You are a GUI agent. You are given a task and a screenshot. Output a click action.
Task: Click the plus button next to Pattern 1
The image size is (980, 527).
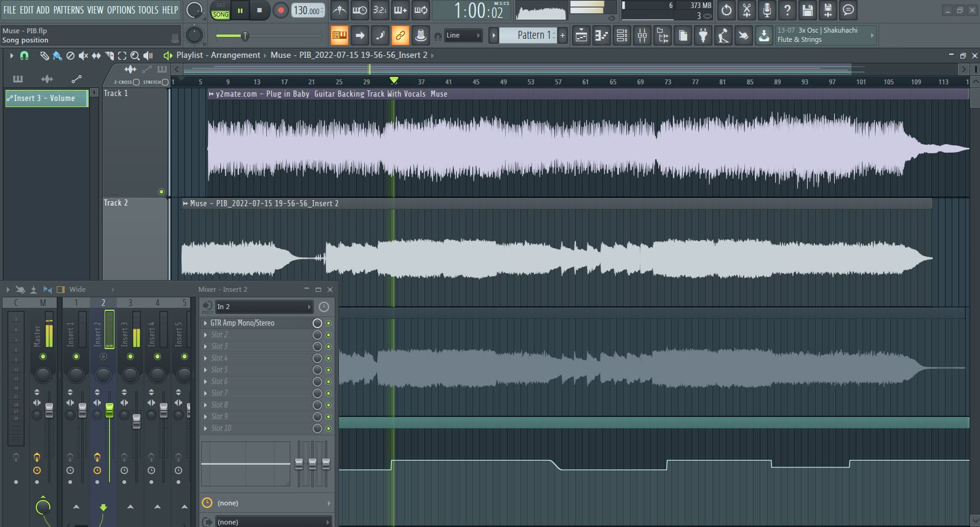pos(562,36)
